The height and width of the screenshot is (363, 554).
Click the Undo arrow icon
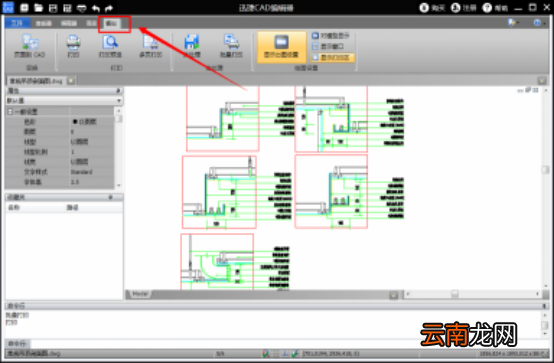(x=96, y=8)
